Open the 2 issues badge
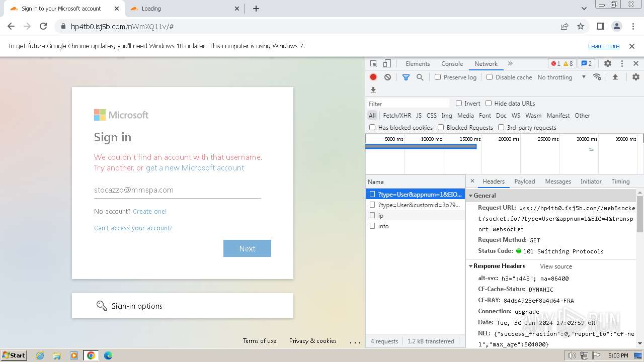The height and width of the screenshot is (362, 644). (586, 64)
